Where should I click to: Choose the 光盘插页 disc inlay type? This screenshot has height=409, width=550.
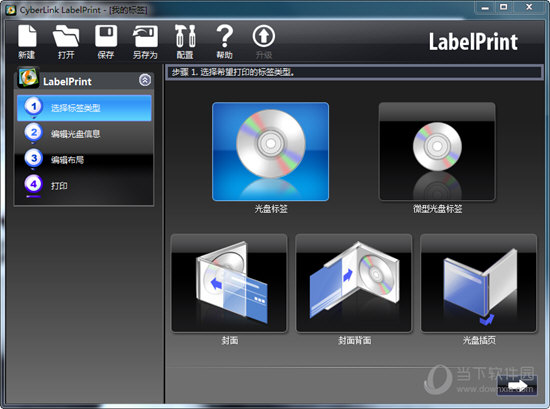tap(479, 283)
